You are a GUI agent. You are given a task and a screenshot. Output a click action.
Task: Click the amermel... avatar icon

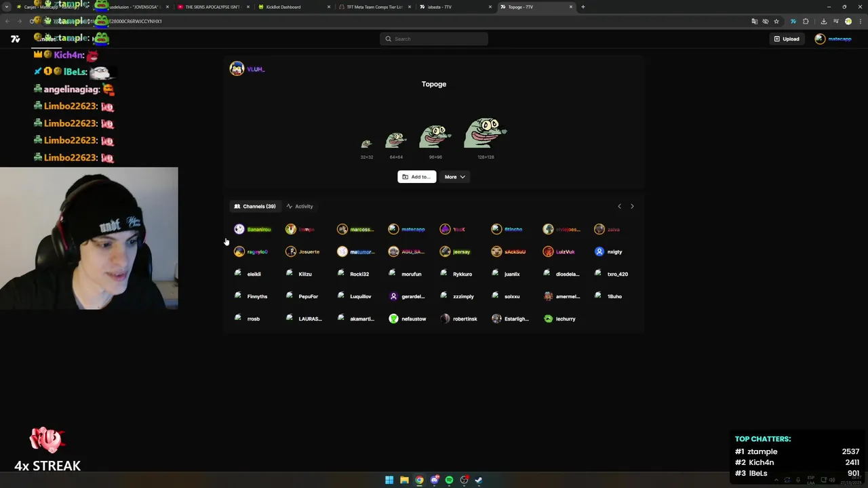click(548, 296)
